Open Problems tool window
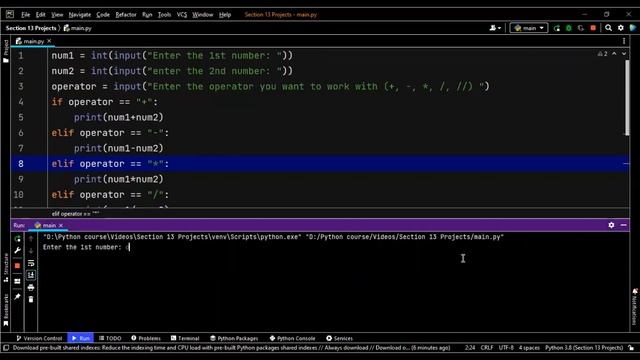 click(146, 338)
